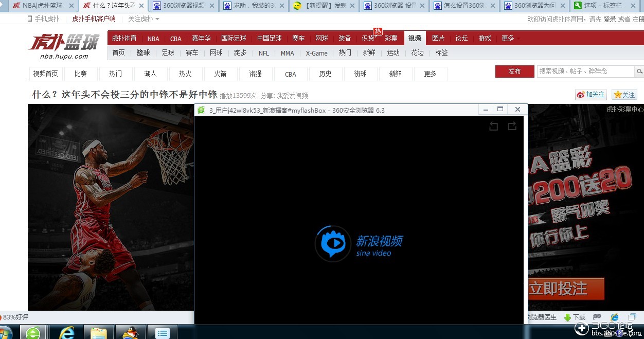Open 视频 in red navigation bar
Screen dimensions: 644x339
tap(415, 39)
